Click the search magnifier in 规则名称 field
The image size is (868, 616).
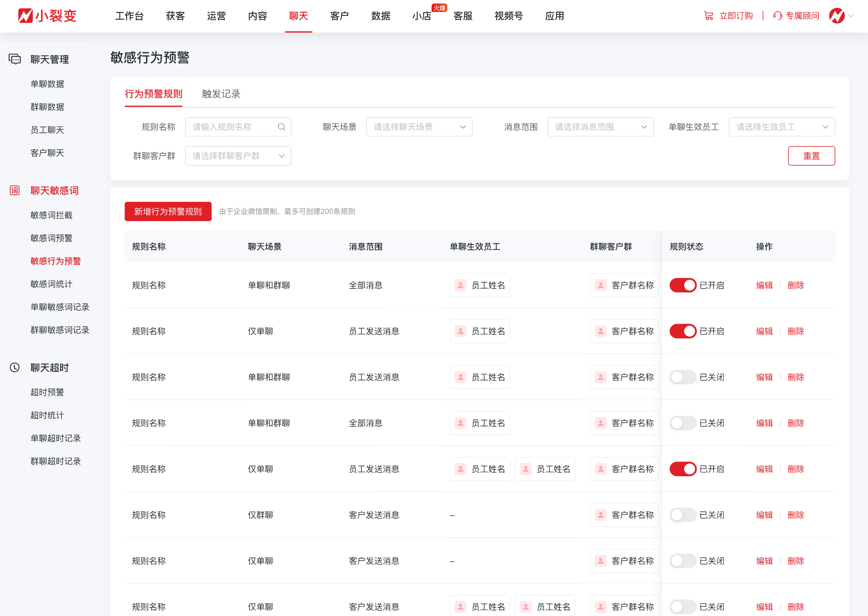pyautogui.click(x=282, y=127)
